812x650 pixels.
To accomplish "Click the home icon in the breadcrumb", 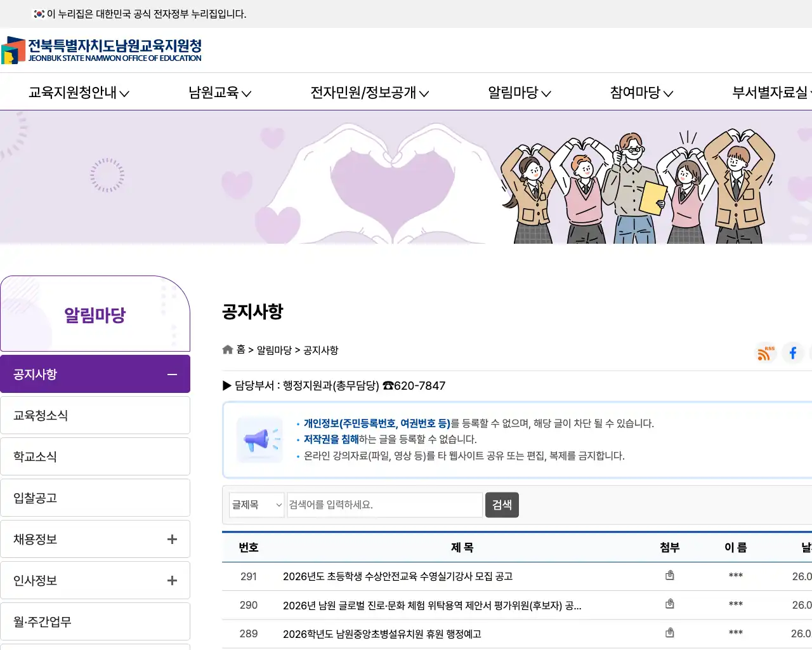I will point(227,349).
